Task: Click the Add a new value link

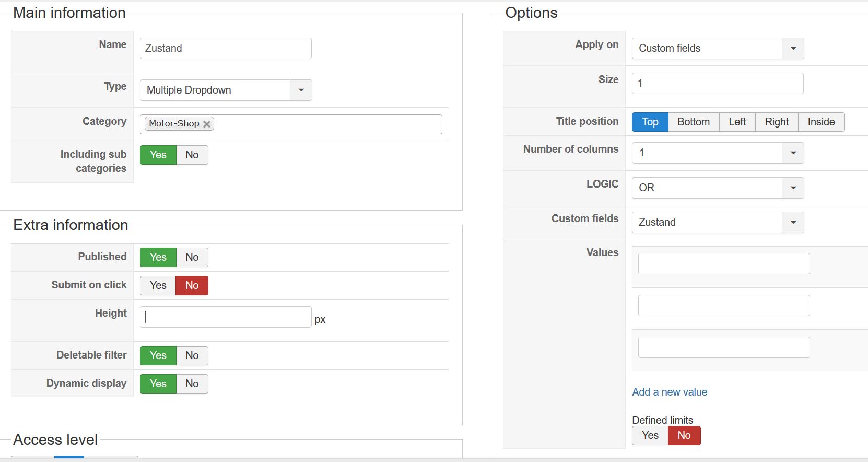Action: (x=670, y=392)
